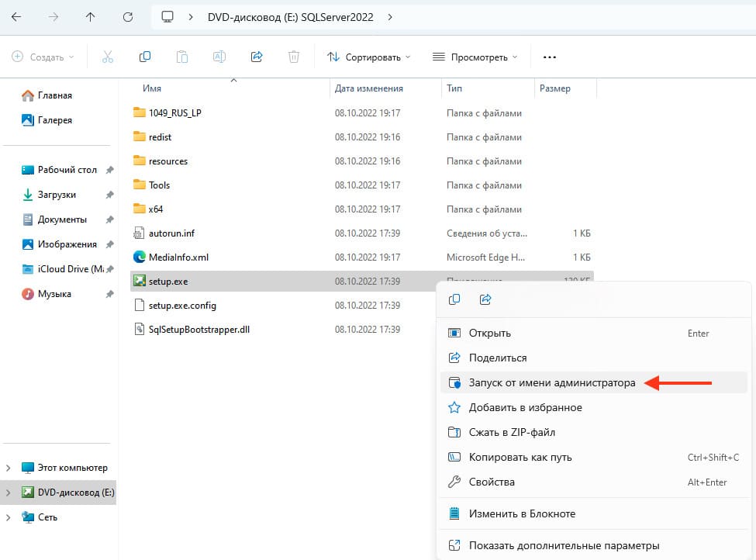Click the Copy icon in toolbar

coord(145,57)
